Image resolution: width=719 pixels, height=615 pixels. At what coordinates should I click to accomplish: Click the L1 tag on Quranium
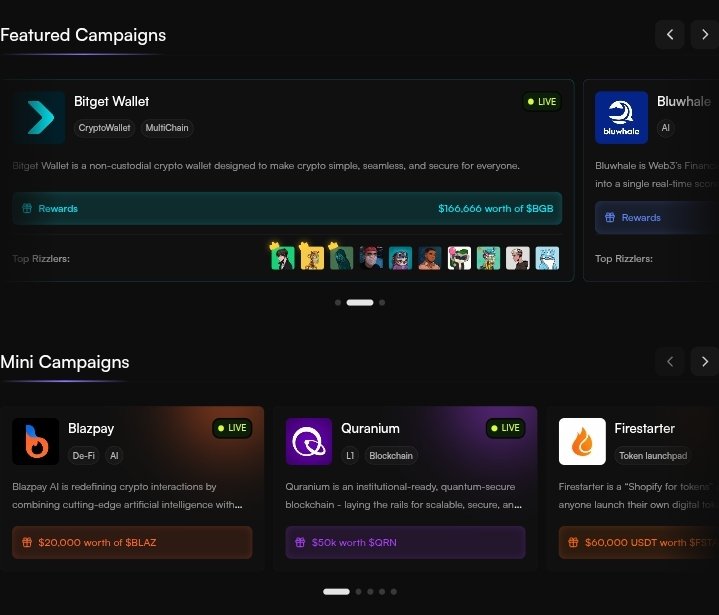point(350,455)
